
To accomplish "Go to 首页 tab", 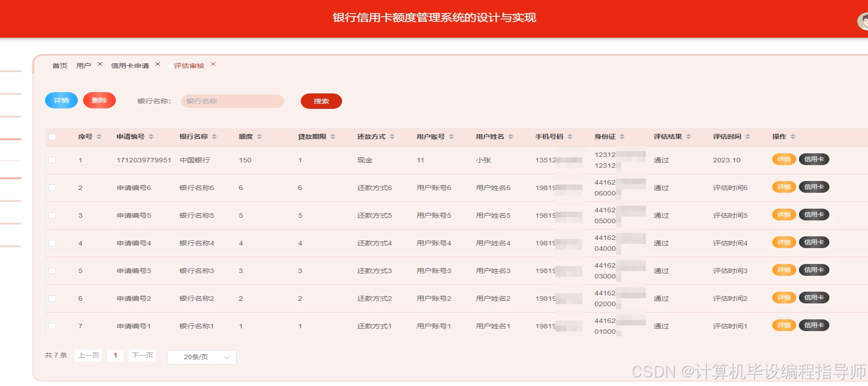I will click(60, 66).
